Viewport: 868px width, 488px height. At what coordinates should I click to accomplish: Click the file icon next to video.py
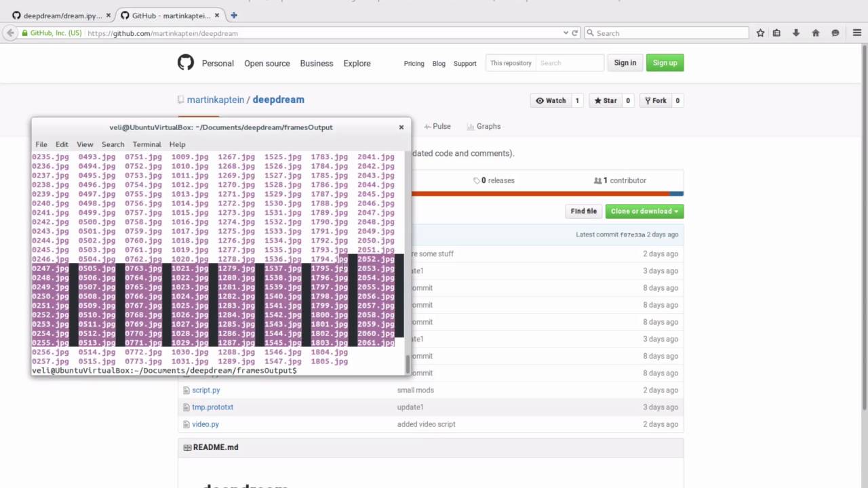pyautogui.click(x=186, y=424)
